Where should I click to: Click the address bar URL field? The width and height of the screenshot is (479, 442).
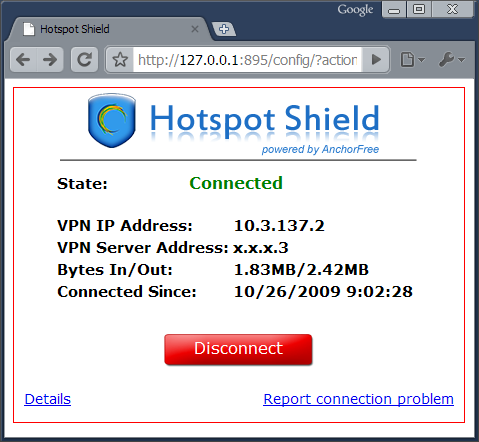tap(247, 60)
